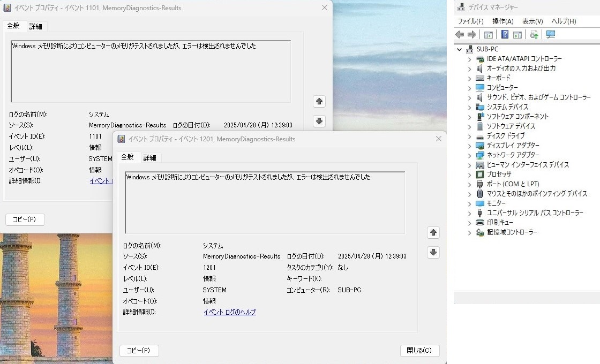This screenshot has height=364, width=600.
Task: Select the サウンド、ビデオ、およびゲーム コントローラー icon
Action: pos(480,97)
